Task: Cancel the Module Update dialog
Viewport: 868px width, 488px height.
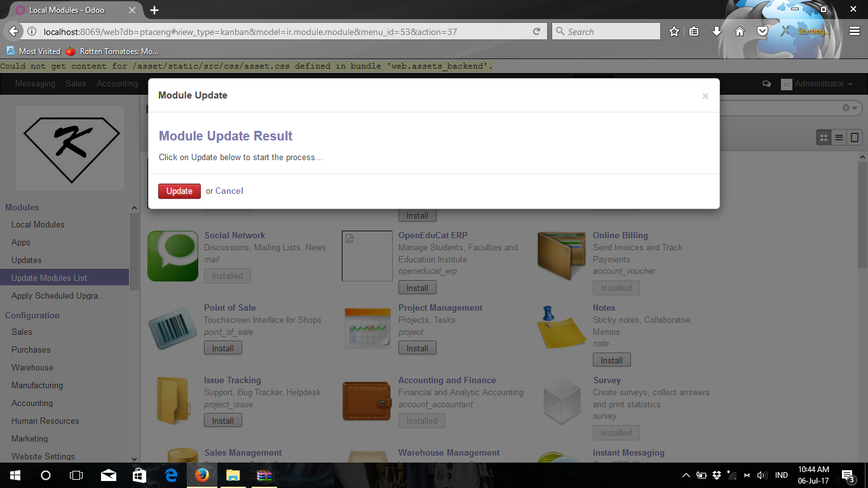Action: 229,191
